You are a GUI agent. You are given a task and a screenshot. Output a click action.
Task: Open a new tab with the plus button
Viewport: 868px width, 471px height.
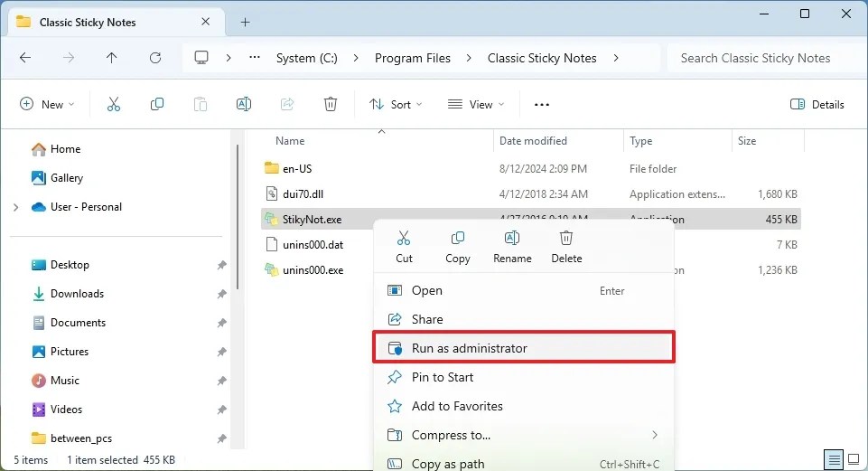[246, 23]
